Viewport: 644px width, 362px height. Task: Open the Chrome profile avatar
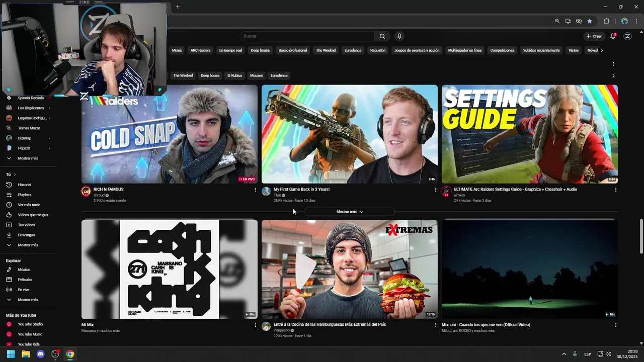coord(624,21)
